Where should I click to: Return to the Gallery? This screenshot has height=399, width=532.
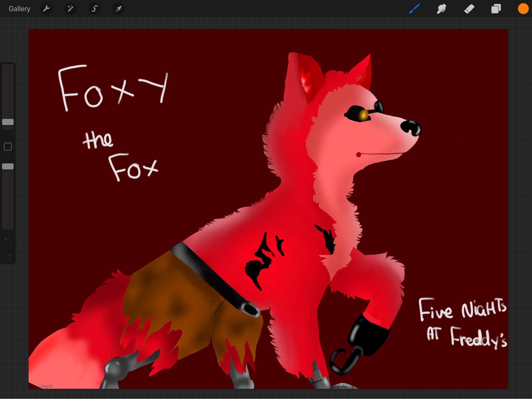pos(19,9)
